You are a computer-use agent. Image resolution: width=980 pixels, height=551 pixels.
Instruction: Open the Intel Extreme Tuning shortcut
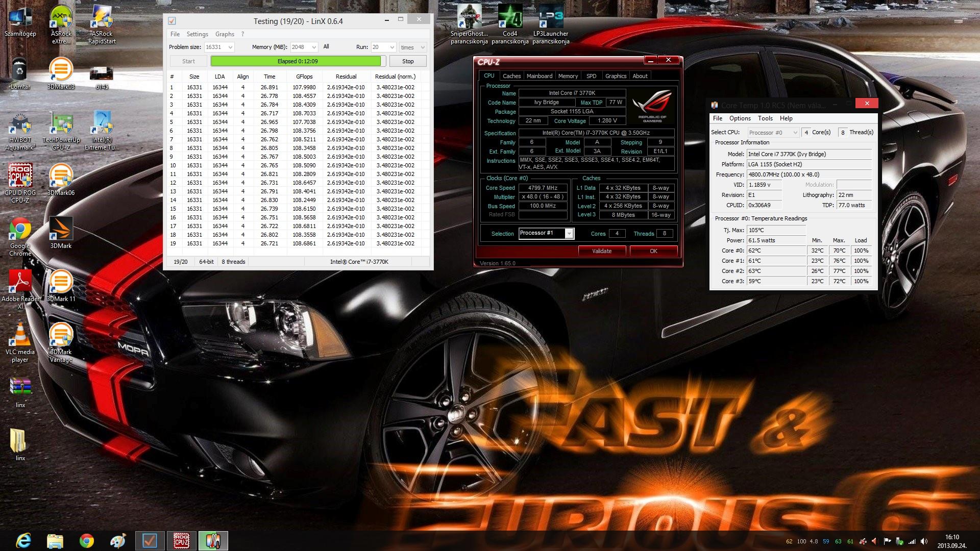pyautogui.click(x=102, y=131)
